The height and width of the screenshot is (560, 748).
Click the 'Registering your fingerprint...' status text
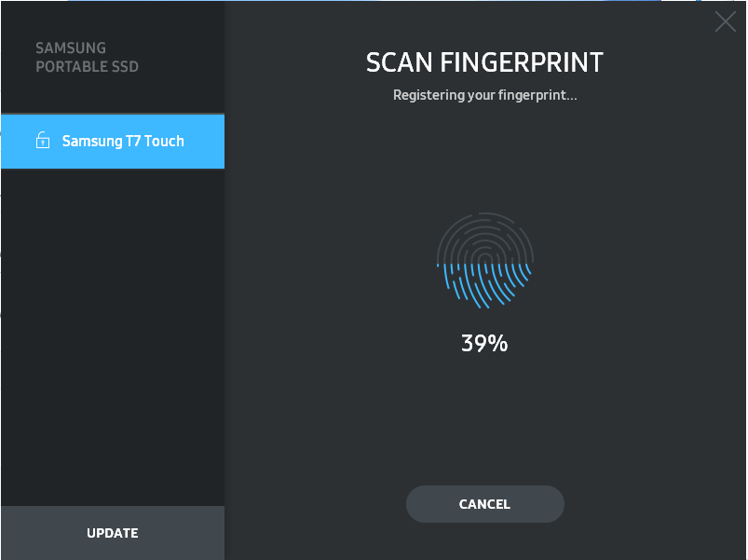coord(484,95)
